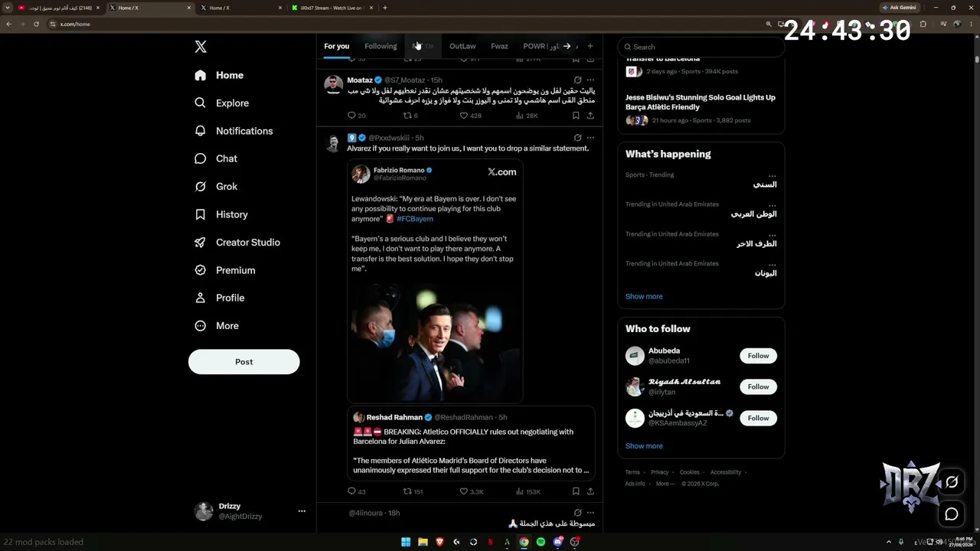The height and width of the screenshot is (551, 980).
Task: Open the floating Grok button
Action: tap(952, 482)
